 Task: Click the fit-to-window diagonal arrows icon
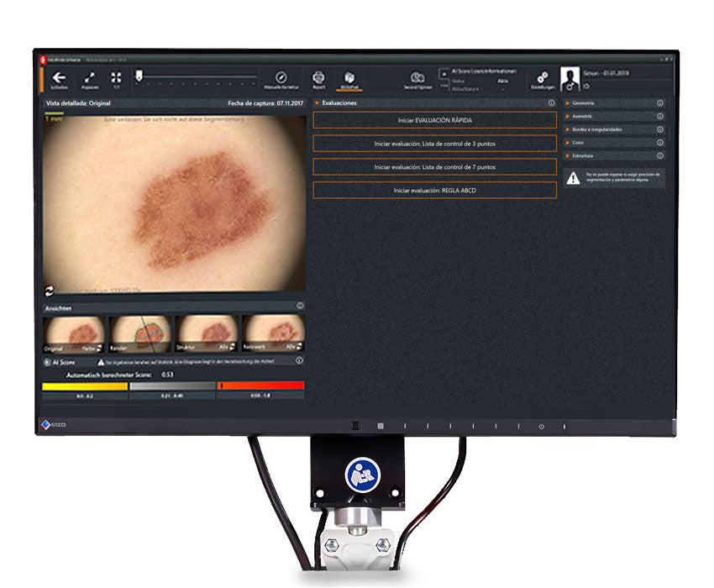tap(89, 77)
